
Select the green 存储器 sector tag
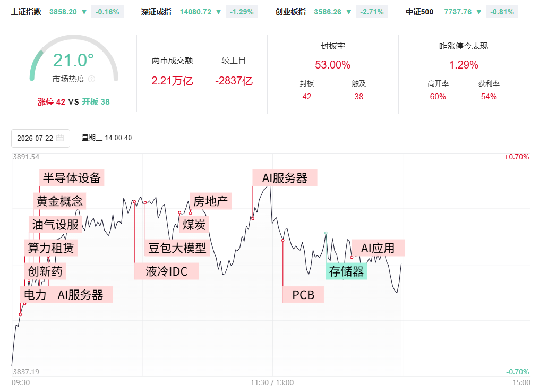click(x=346, y=271)
